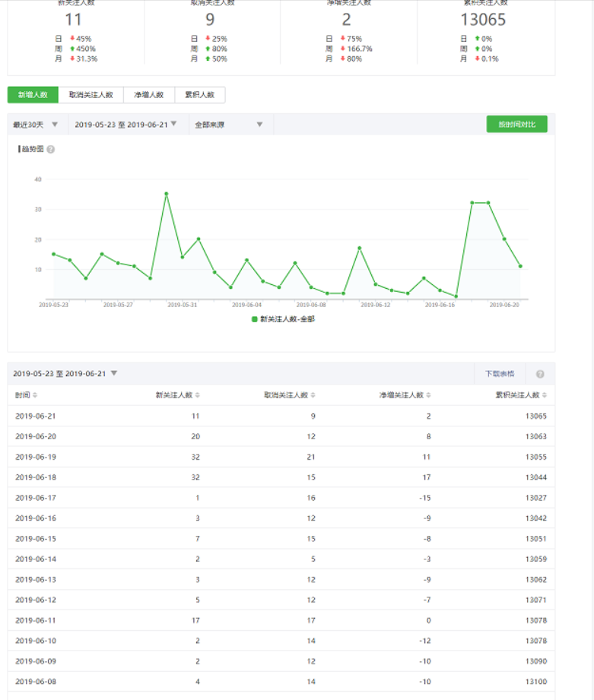Sort by 新关注人数 column arrows
594x700 pixels.
click(198, 395)
